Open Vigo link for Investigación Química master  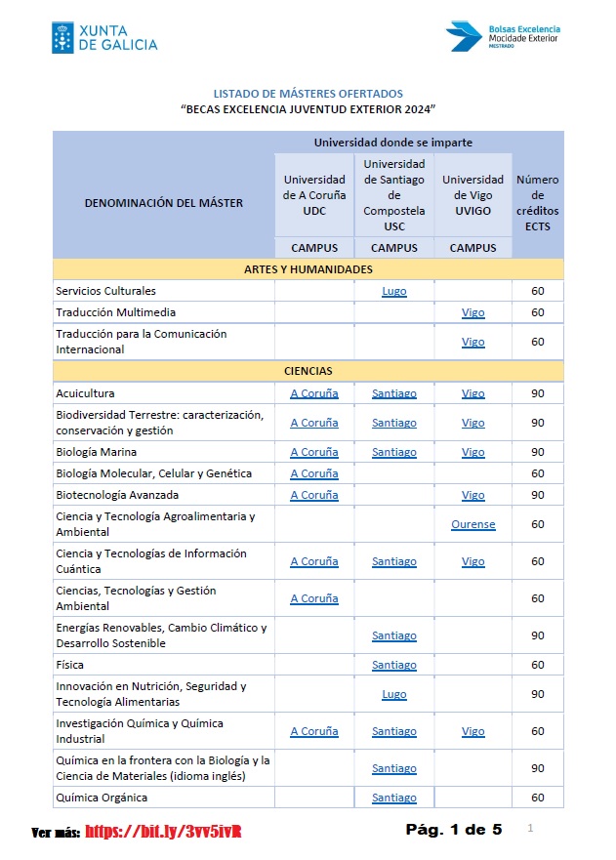(472, 731)
